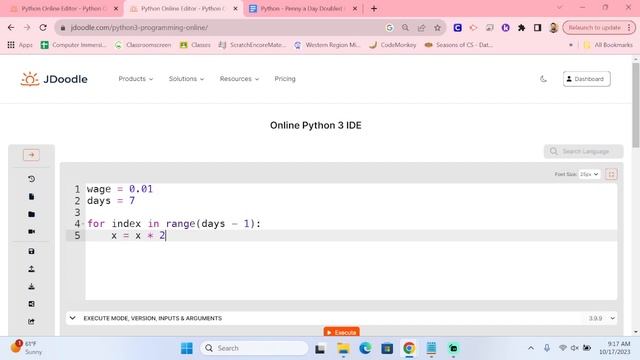Click code line 5 in editor

click(351, 236)
